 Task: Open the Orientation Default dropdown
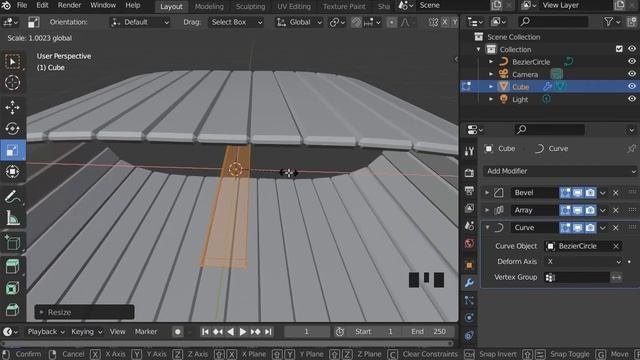[x=140, y=22]
